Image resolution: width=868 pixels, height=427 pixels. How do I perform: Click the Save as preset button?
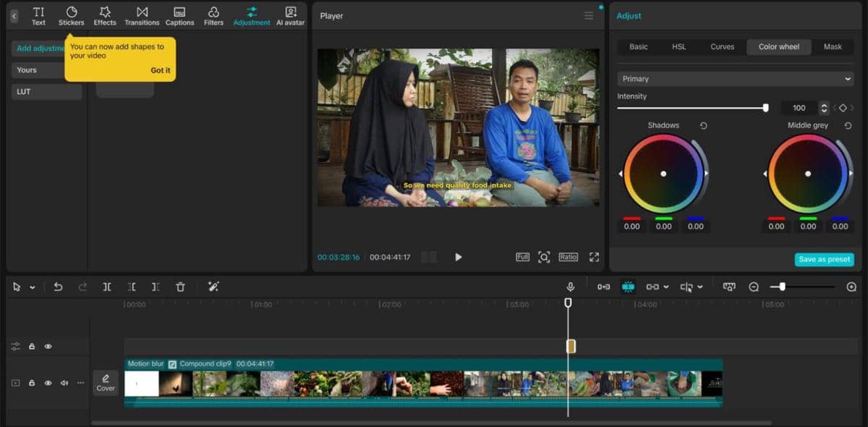point(824,258)
